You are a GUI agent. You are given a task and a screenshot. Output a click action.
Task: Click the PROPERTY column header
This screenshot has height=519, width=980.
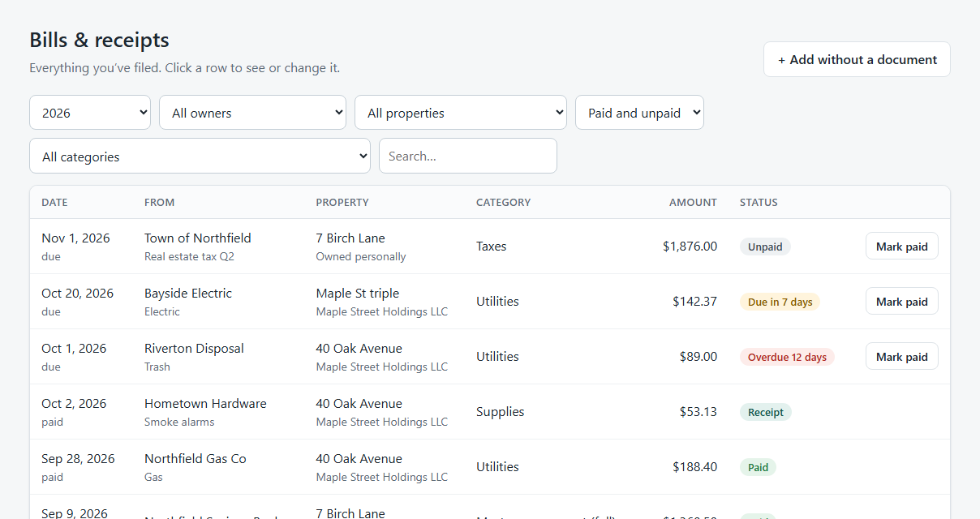342,203
